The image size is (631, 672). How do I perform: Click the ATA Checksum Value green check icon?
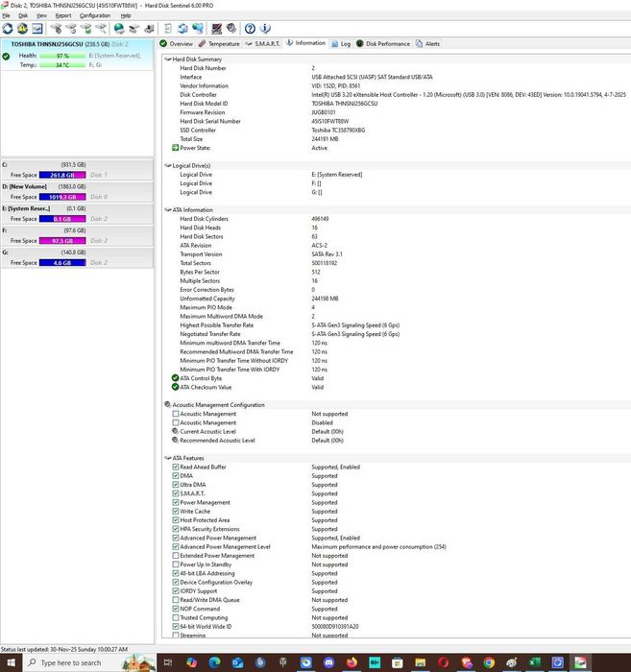tap(175, 387)
